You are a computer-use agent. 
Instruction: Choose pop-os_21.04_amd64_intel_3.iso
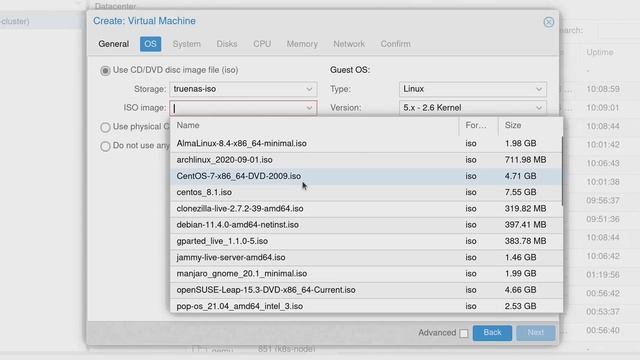(366, 306)
